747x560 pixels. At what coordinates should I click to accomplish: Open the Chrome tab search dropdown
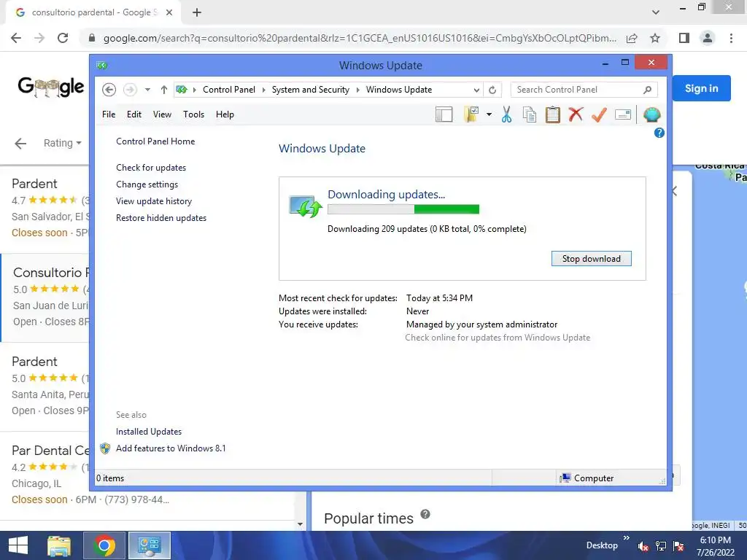[656, 12]
